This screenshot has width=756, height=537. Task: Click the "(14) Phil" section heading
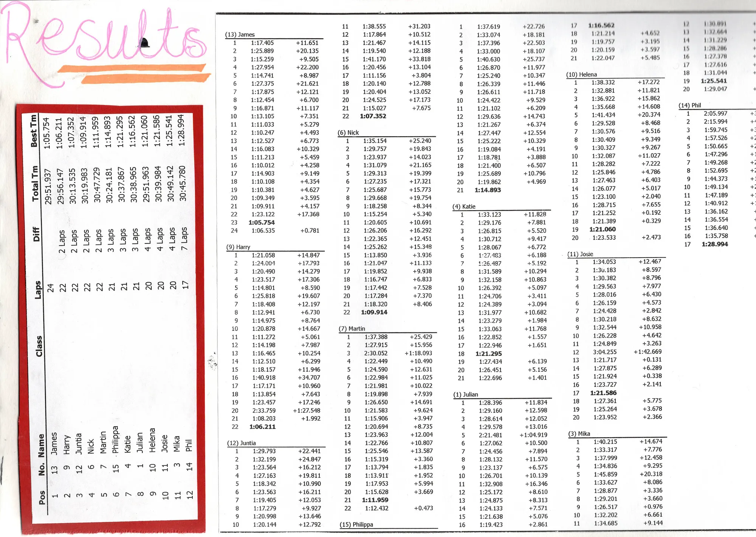click(689, 105)
